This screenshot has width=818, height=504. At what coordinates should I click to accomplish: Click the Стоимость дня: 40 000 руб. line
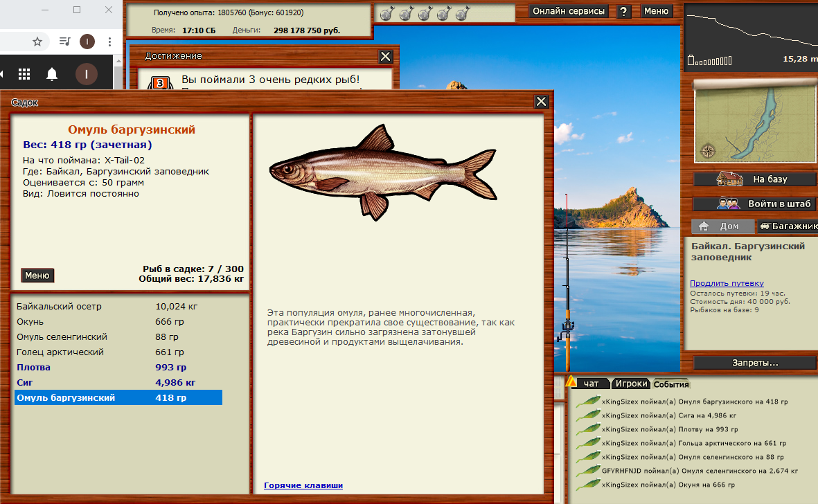740,302
